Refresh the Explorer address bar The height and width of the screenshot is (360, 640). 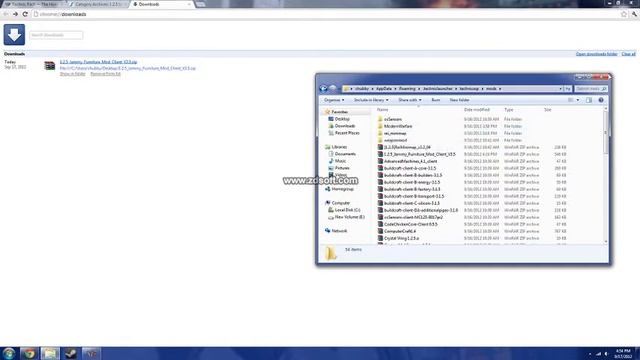pyautogui.click(x=568, y=89)
